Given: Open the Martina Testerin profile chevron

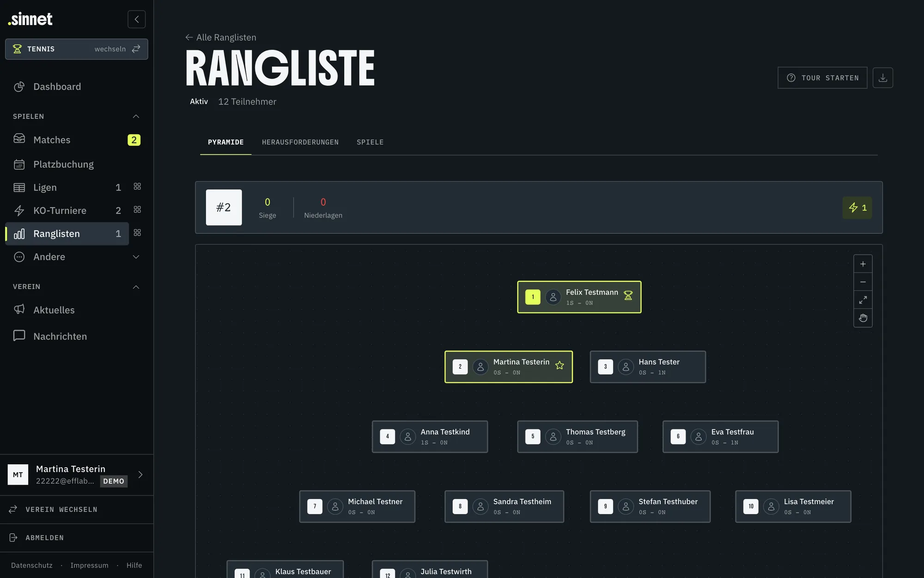Looking at the screenshot, I should pos(140,474).
